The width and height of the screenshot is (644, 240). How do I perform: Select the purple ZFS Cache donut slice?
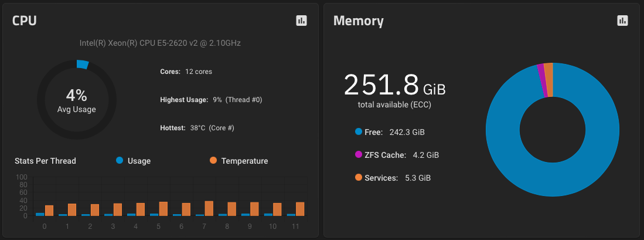(x=541, y=80)
